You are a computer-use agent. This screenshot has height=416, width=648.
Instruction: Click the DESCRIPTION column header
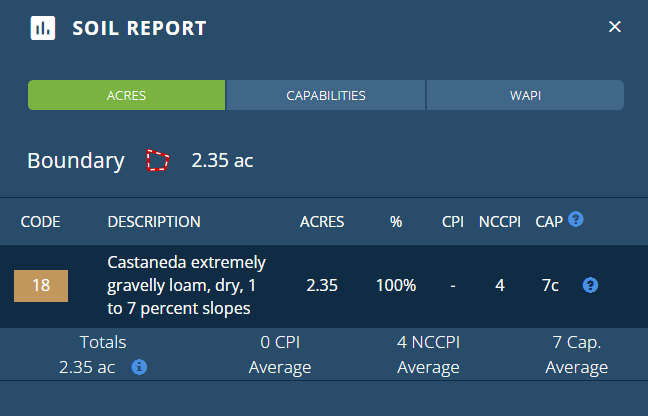coord(154,222)
